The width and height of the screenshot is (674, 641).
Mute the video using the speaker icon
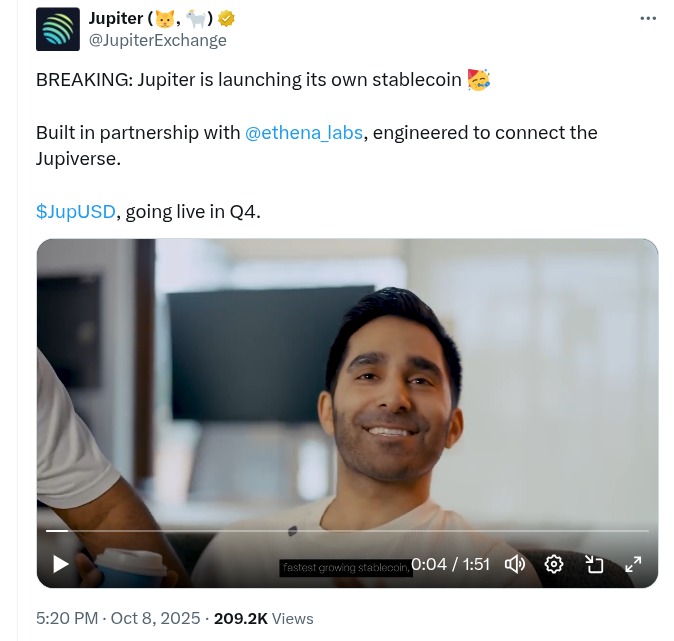[x=515, y=564]
